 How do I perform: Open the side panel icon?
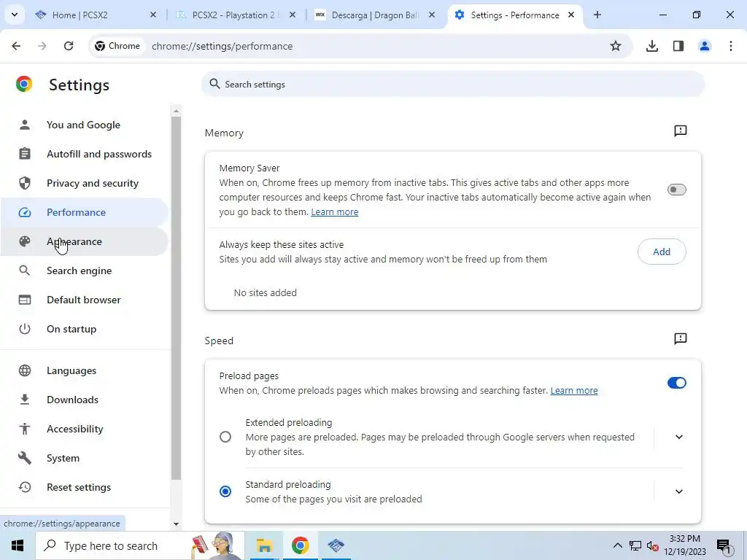point(678,46)
